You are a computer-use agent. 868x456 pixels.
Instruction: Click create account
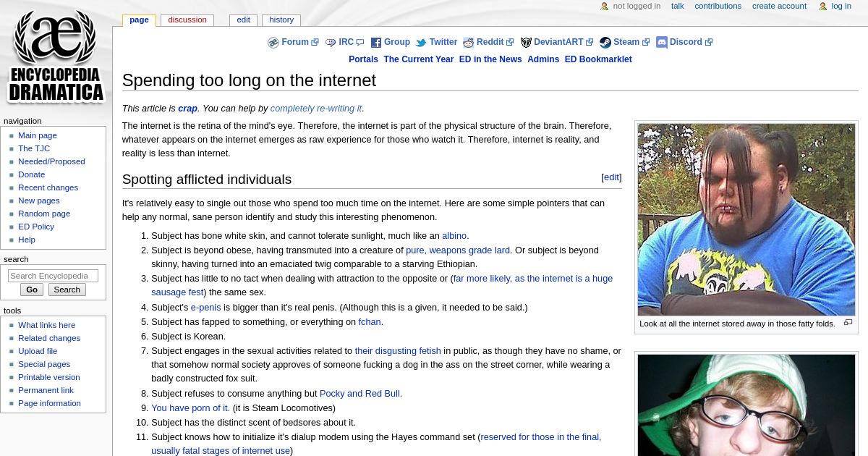point(779,6)
